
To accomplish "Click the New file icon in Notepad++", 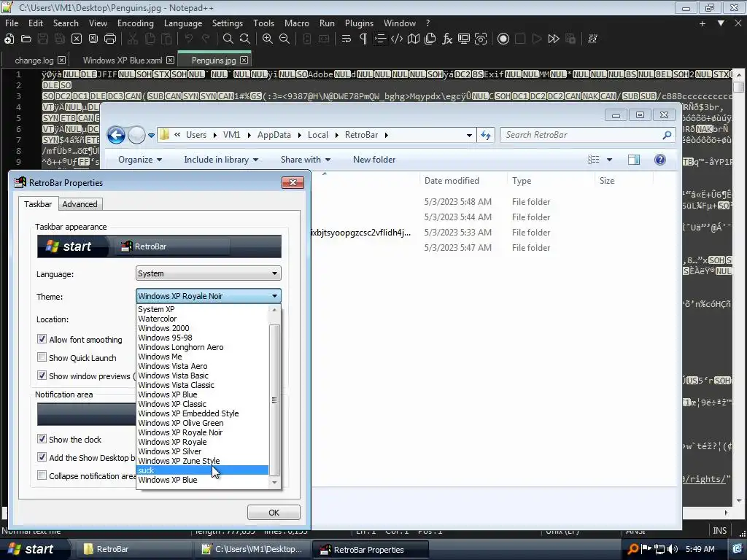I will [x=9, y=39].
